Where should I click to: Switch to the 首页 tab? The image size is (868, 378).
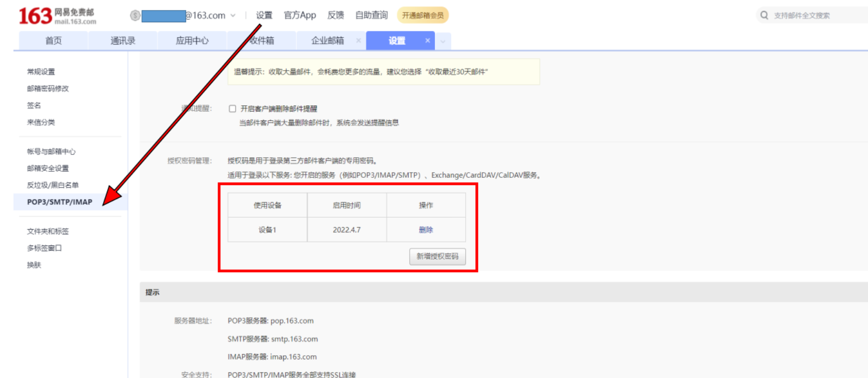pyautogui.click(x=53, y=40)
